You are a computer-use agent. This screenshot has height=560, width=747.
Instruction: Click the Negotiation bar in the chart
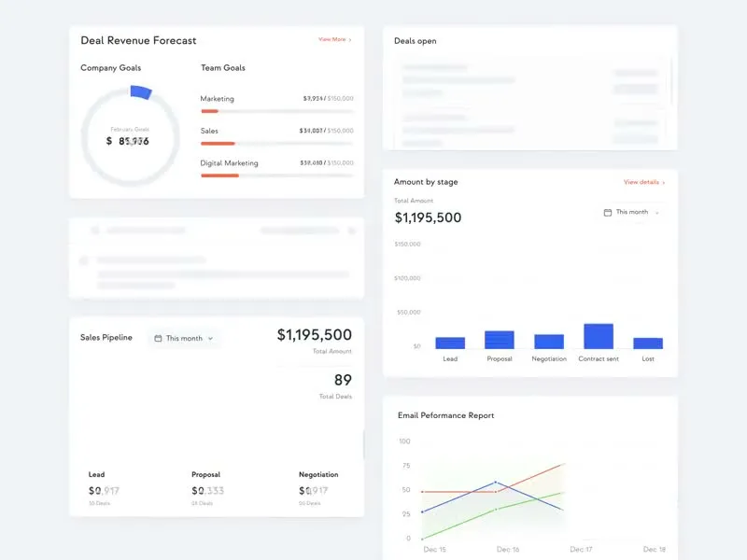[x=549, y=342]
